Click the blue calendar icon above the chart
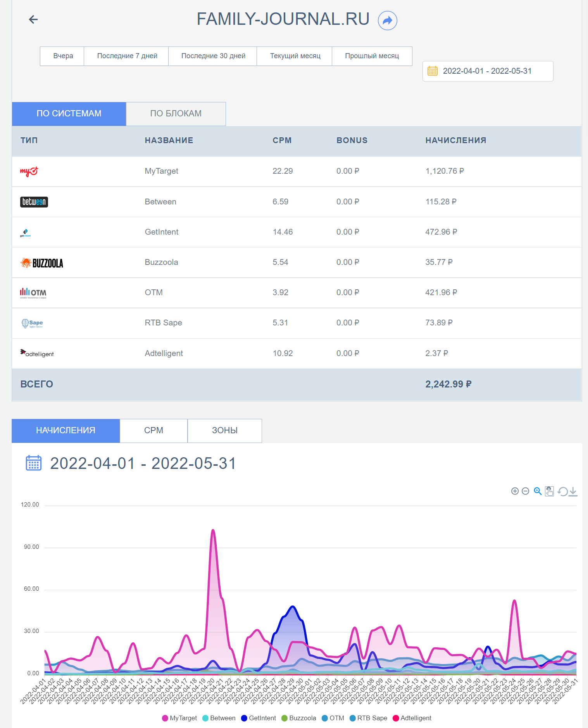 (34, 463)
